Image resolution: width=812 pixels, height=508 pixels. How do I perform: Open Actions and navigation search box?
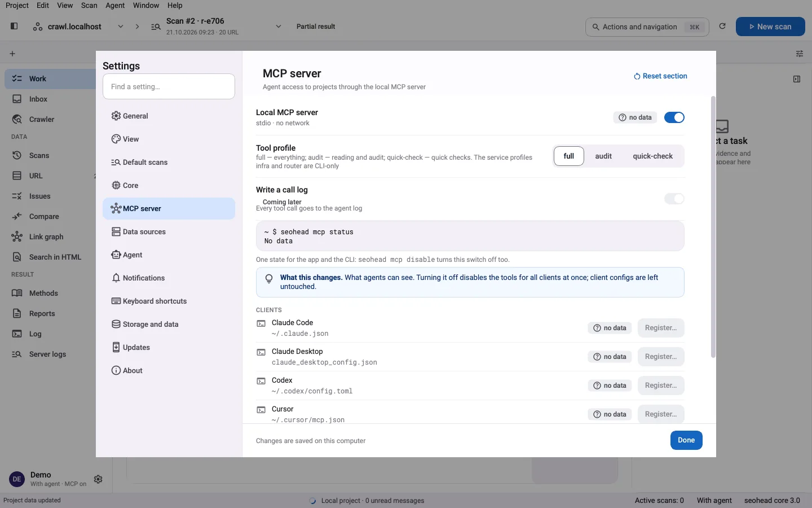647,27
